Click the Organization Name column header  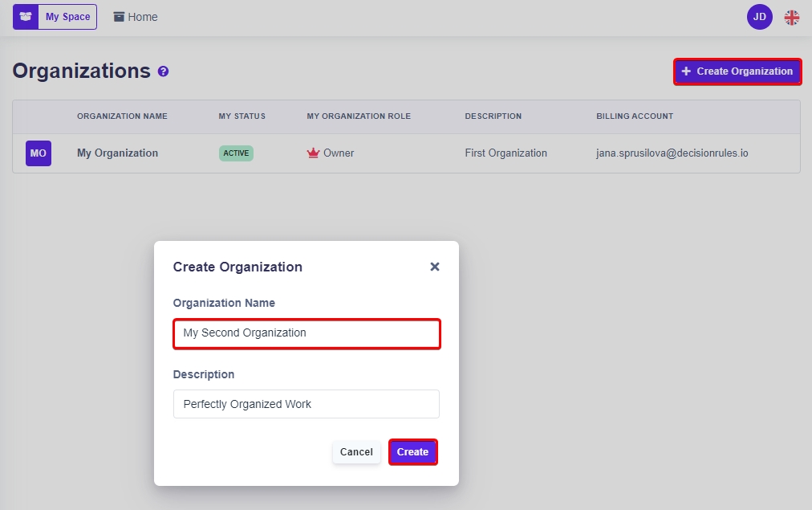[122, 116]
